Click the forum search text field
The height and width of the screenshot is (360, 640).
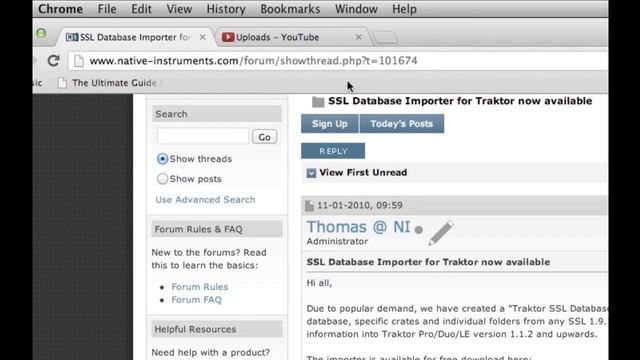tap(202, 136)
